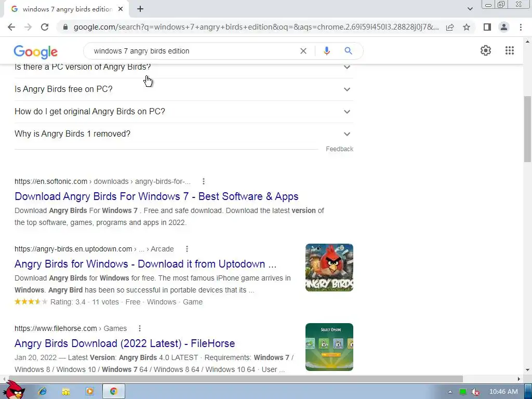Click the 'Rating: 3.4 · 11 votes' text
The width and height of the screenshot is (532, 399).
point(85,302)
